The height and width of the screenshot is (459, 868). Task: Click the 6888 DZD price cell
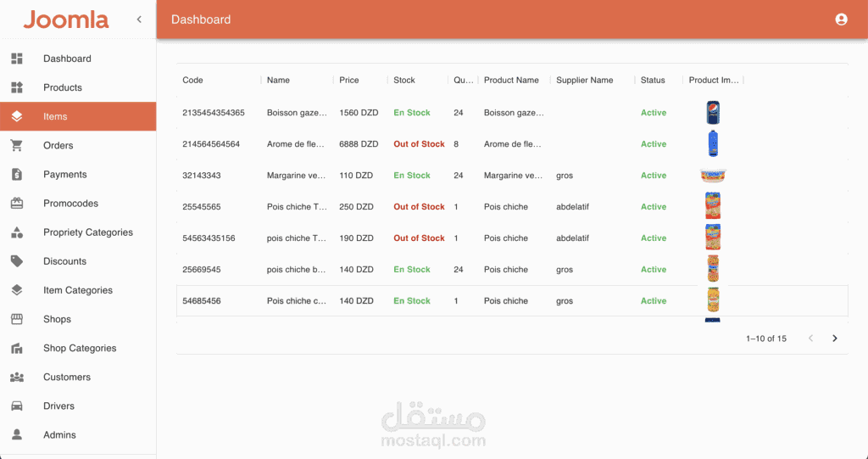point(359,143)
